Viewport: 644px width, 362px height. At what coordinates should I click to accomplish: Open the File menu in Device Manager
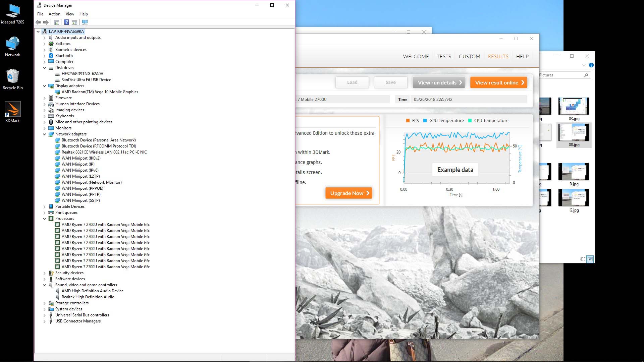pos(40,14)
